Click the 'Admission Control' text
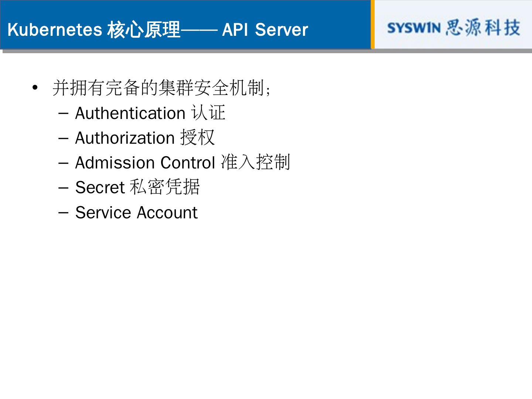The width and height of the screenshot is (532, 399). 145,163
